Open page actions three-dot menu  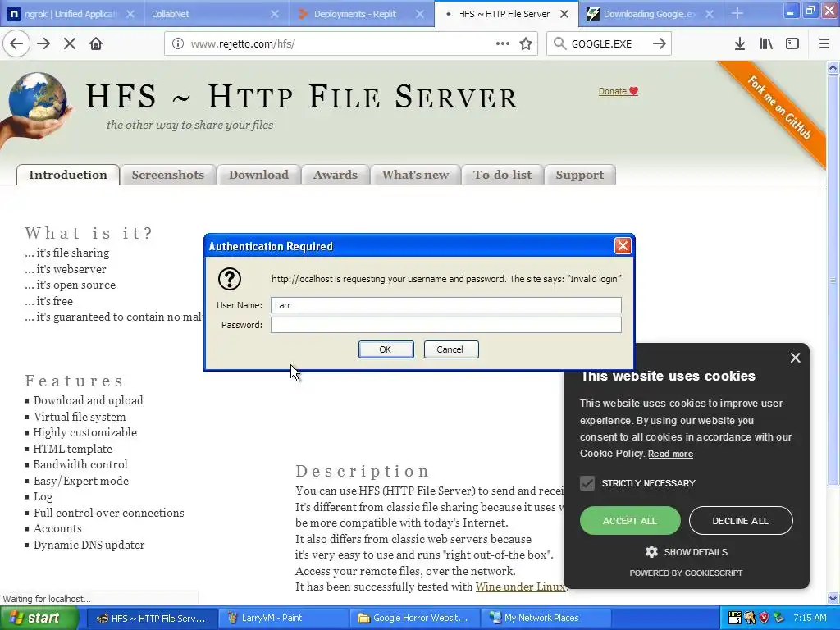(503, 43)
